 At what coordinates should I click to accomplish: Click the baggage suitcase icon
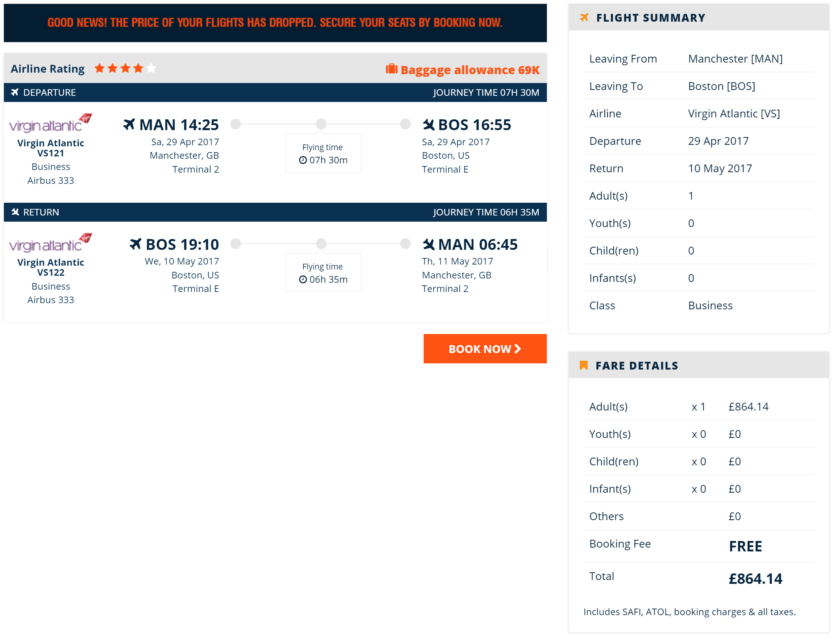[392, 69]
